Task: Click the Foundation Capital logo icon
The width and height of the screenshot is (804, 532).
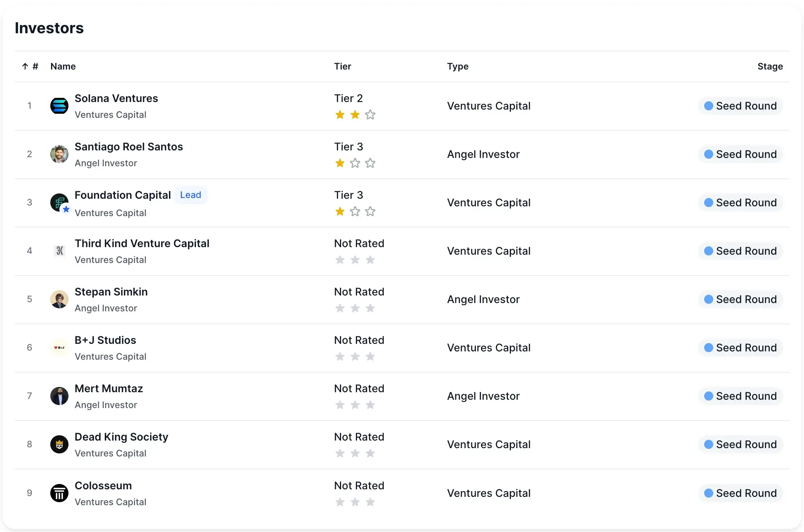Action: pyautogui.click(x=59, y=203)
